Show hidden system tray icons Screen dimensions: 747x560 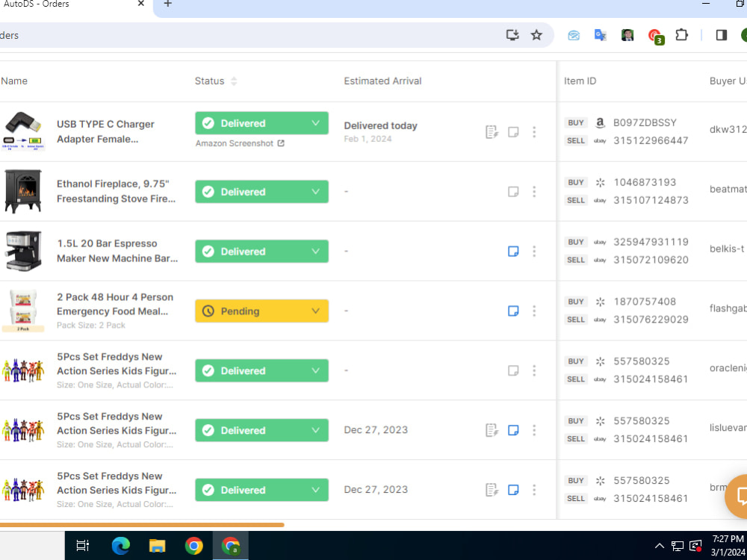point(660,546)
